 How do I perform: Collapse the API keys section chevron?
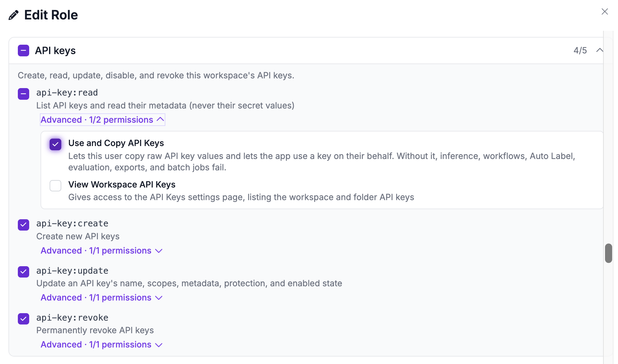coord(600,50)
